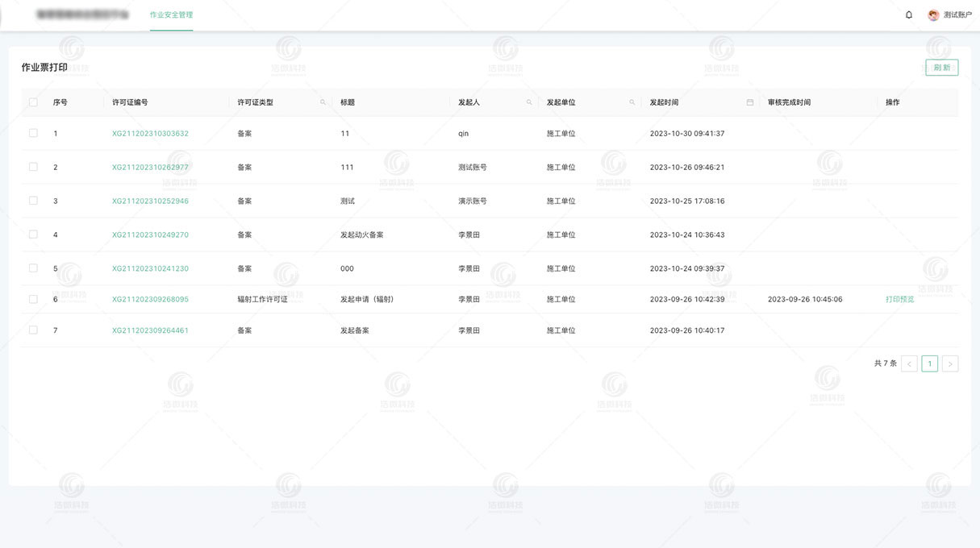Click the notification bell icon
Screen dimensions: 980x548
908,15
